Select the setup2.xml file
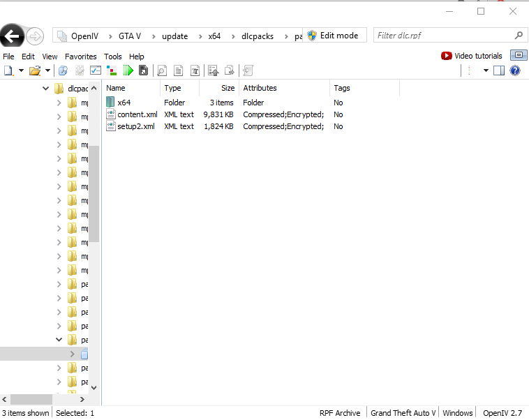This screenshot has width=529, height=420. pos(136,126)
